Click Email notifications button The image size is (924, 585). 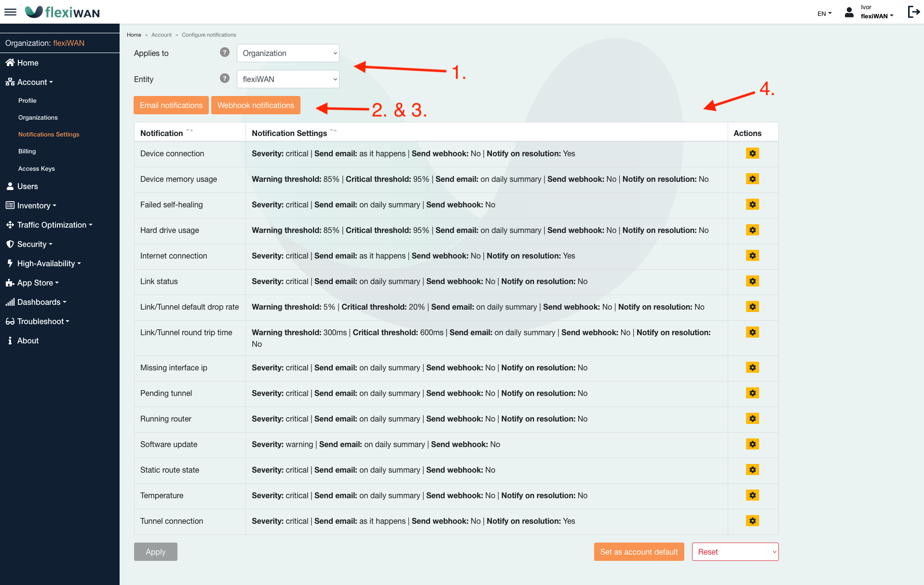point(171,105)
